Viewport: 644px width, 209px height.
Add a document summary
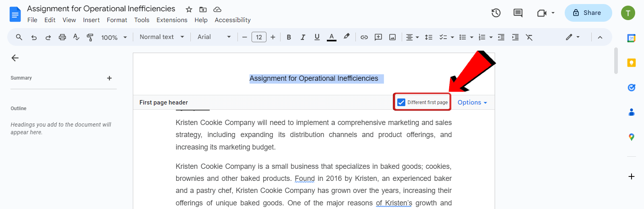click(x=109, y=78)
